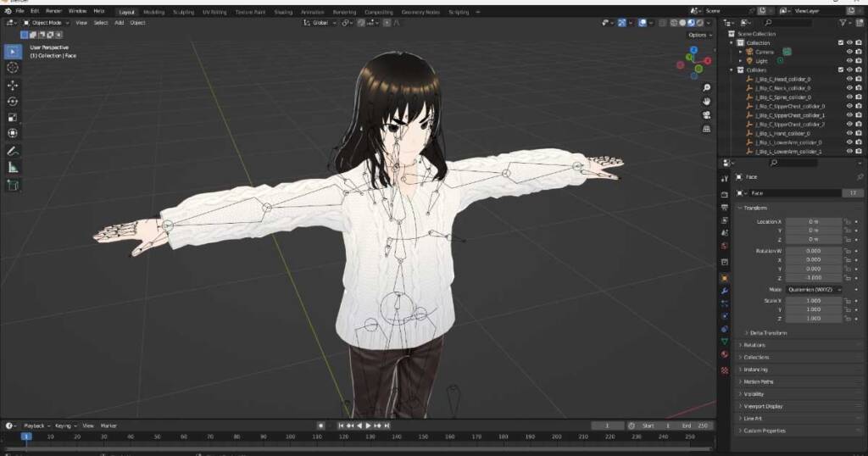Open the Material properties tab
This screenshot has height=456, width=868.
[725, 355]
